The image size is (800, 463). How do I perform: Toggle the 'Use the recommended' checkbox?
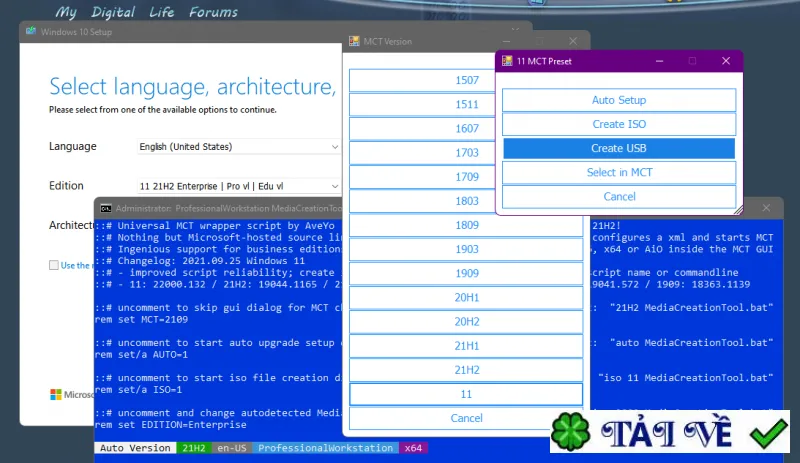click(54, 265)
